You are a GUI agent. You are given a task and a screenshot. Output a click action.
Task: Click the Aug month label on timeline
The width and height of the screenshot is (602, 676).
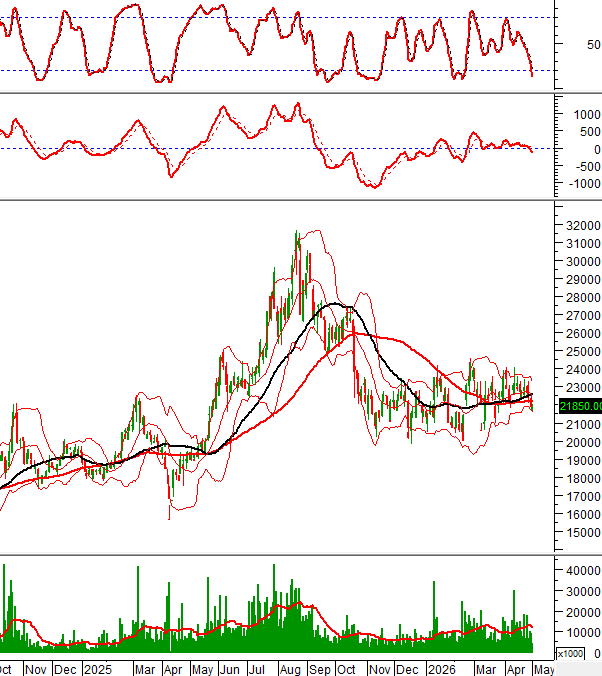pyautogui.click(x=290, y=670)
